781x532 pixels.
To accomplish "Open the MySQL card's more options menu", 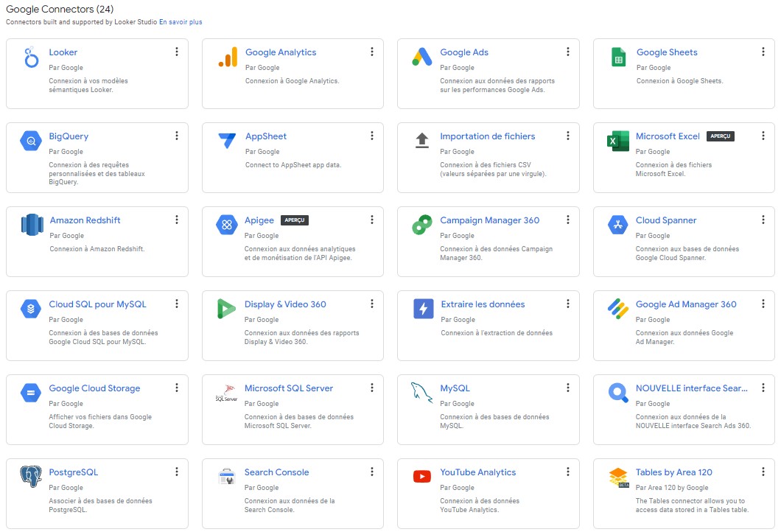I will click(568, 388).
